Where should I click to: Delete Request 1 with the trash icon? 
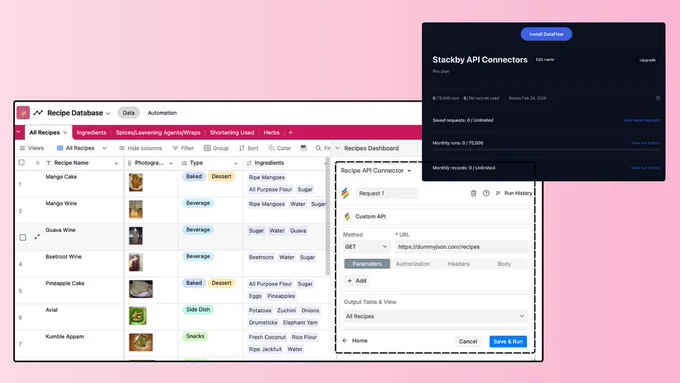point(474,193)
